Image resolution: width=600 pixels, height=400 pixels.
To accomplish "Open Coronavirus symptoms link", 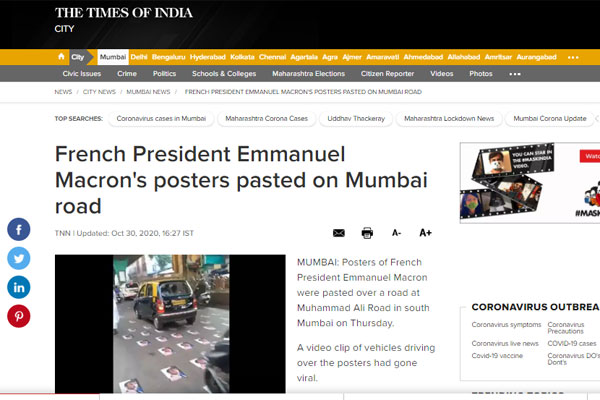I will 506,325.
